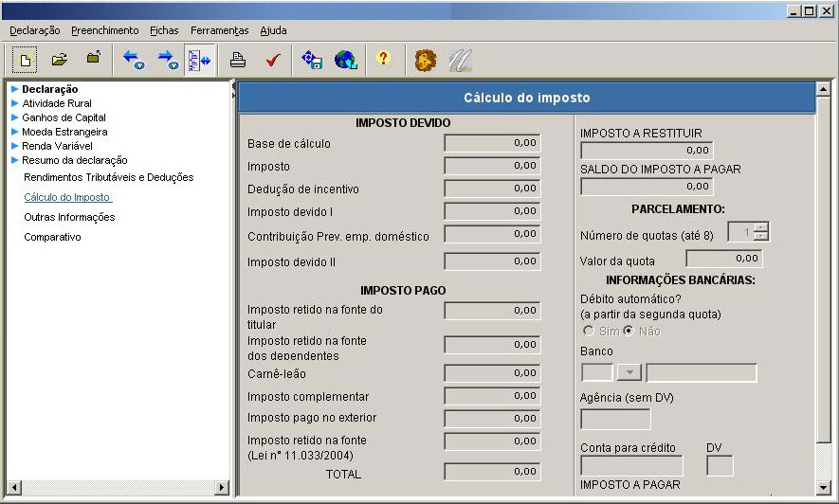
Task: Select Outras Informações in sidebar
Action: (x=69, y=217)
